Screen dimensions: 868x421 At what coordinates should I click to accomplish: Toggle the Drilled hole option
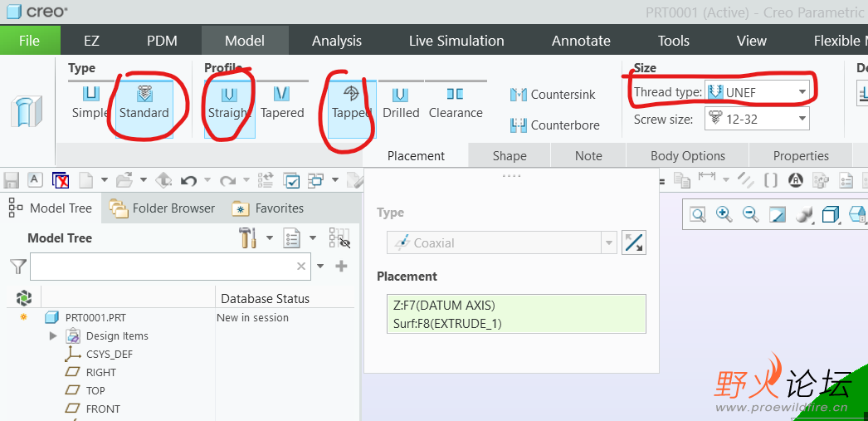coord(401,102)
